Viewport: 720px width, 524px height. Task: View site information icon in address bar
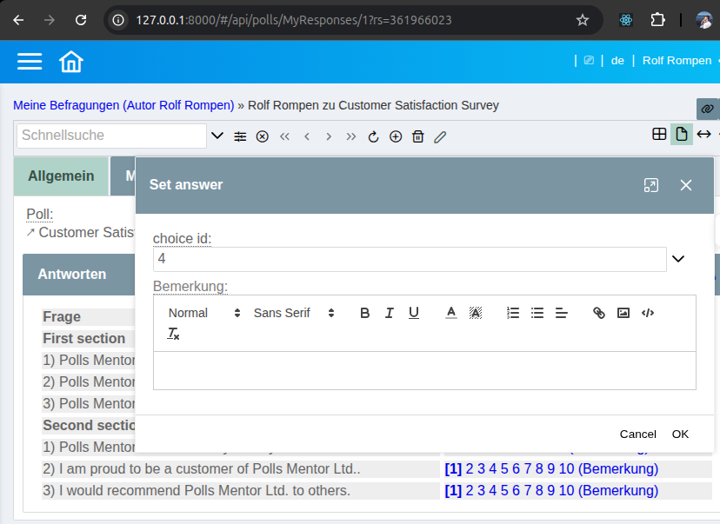(118, 20)
